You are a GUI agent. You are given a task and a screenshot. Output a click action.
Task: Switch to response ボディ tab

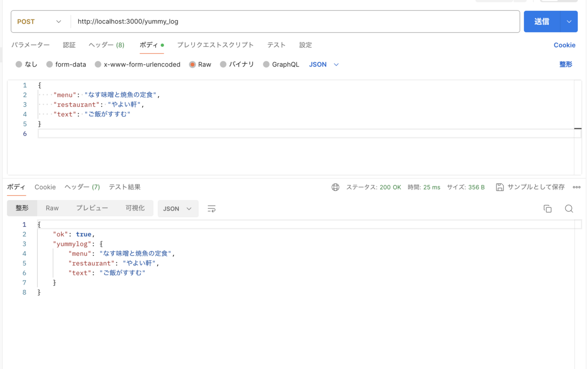coord(16,187)
